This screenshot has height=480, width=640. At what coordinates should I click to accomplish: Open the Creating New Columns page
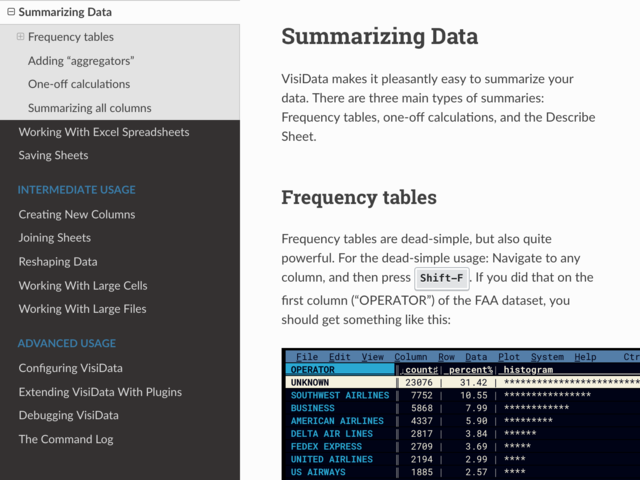point(77,214)
